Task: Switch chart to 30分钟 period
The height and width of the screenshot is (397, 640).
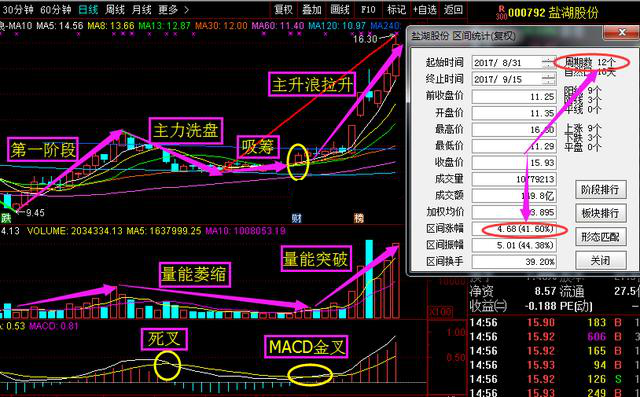Action: tap(18, 9)
